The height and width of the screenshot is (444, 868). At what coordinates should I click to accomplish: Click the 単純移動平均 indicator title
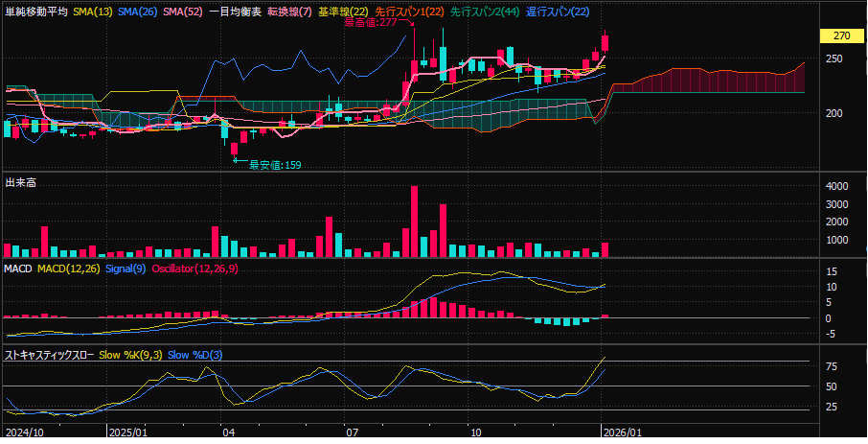36,11
